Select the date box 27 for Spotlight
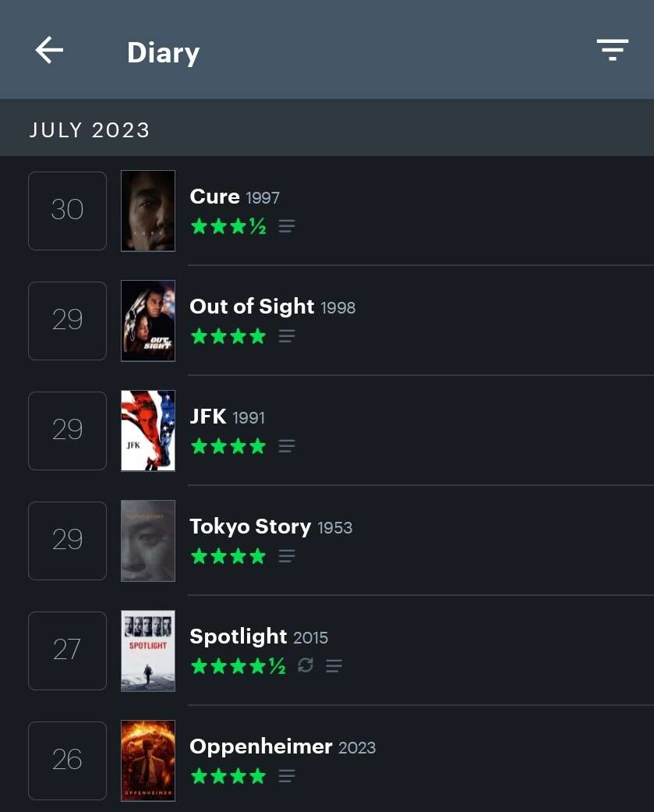The height and width of the screenshot is (812, 654). coord(67,651)
